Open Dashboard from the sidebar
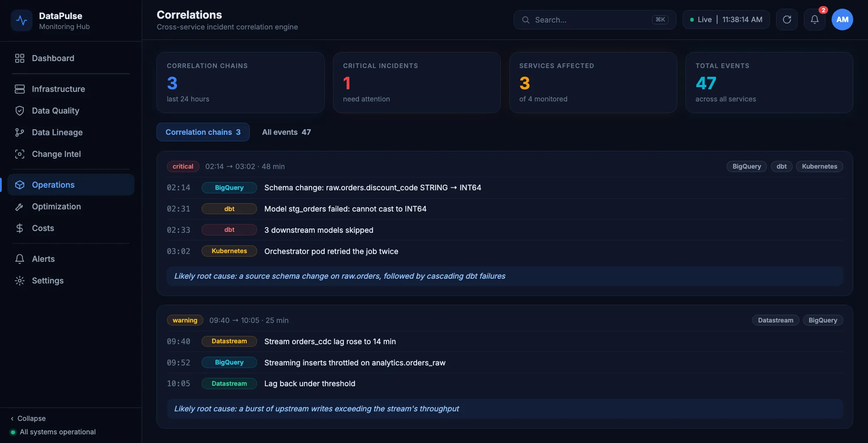Viewport: 868px width, 443px height. 71,58
